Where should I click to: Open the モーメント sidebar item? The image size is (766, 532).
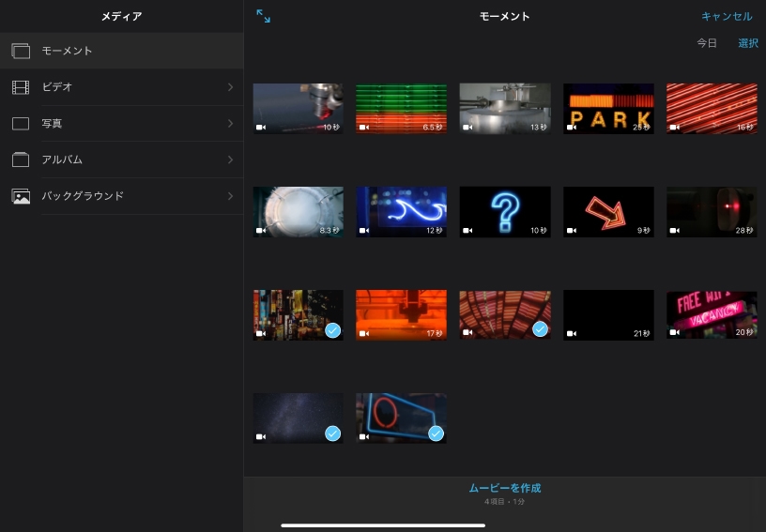[x=68, y=51]
